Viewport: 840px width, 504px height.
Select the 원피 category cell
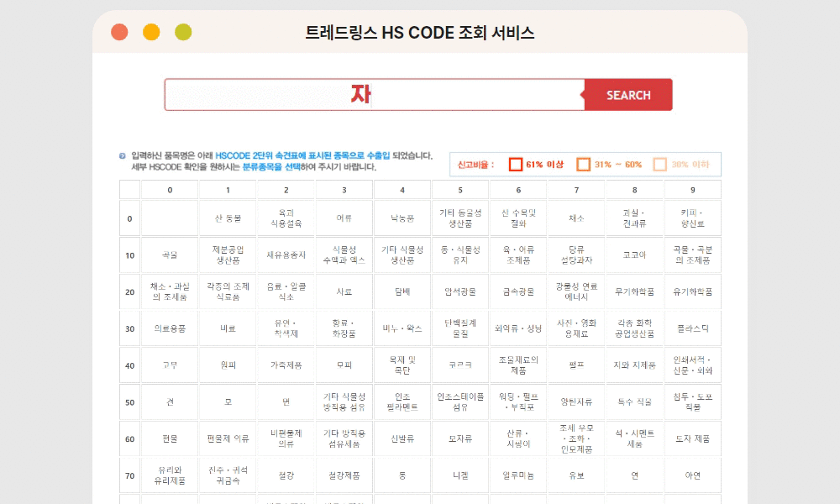228,365
